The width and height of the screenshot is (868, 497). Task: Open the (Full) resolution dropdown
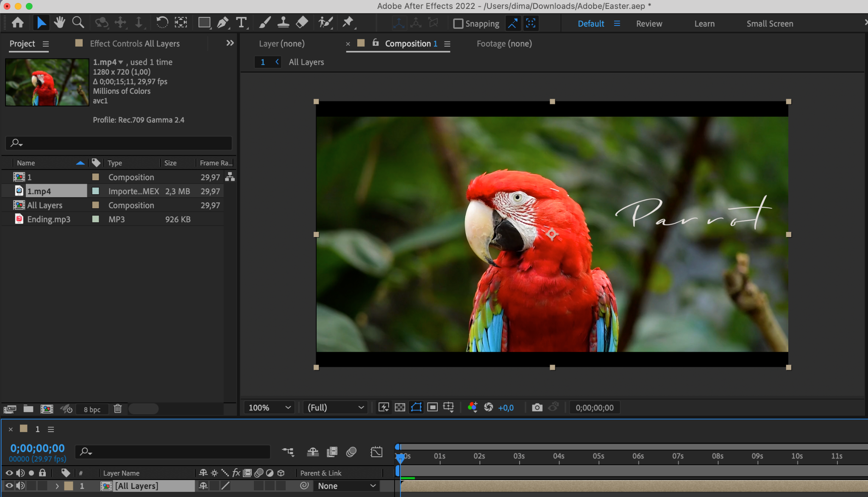[x=335, y=408]
